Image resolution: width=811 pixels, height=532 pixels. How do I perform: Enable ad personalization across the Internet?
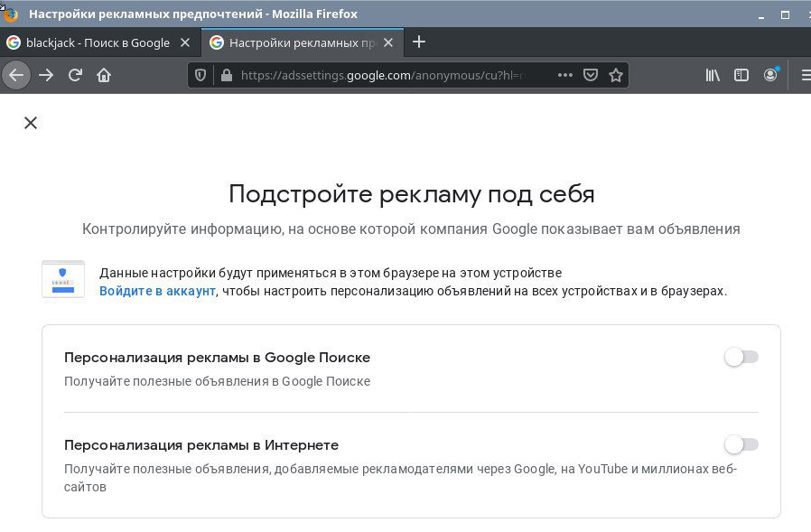[741, 444]
